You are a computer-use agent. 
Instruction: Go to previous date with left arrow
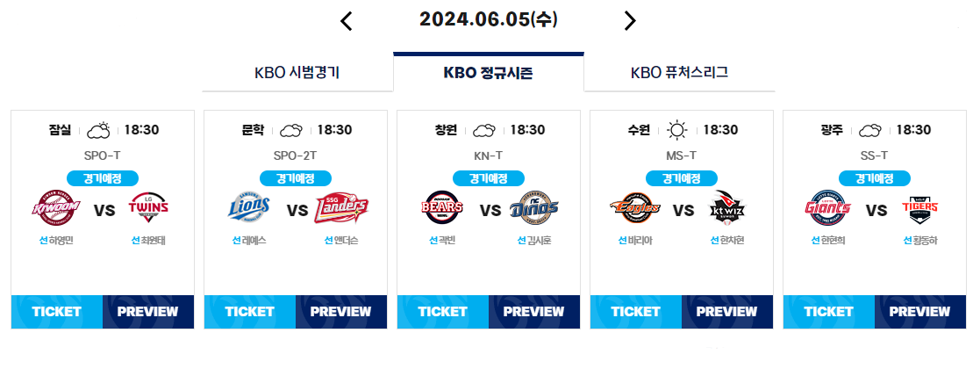click(347, 21)
